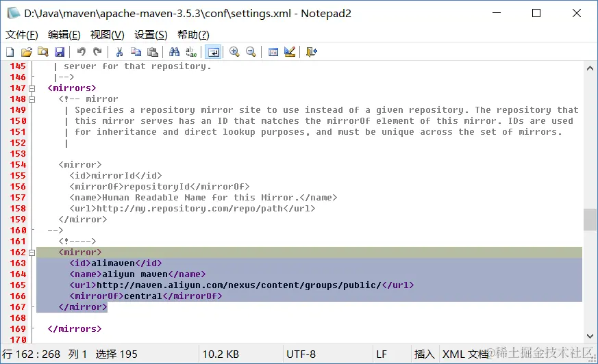Image resolution: width=598 pixels, height=364 pixels.
Task: Click the LF line ending status field
Action: [392, 354]
